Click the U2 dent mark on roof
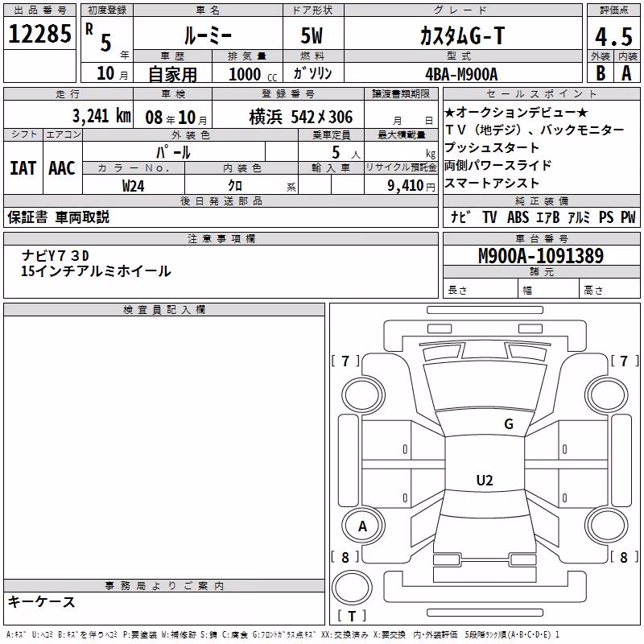Viewport: 644px width, 644px height. 485,480
